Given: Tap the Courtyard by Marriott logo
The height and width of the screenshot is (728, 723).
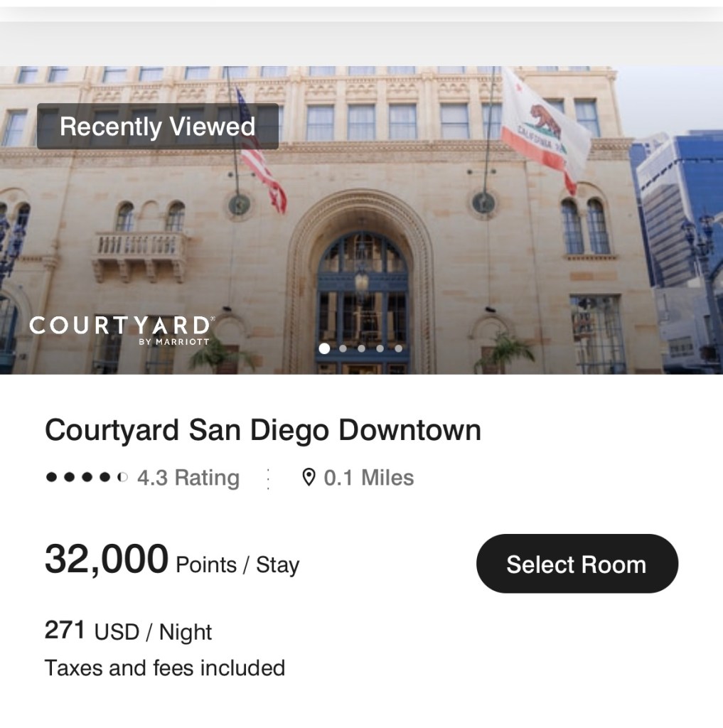Looking at the screenshot, I should coord(122,331).
